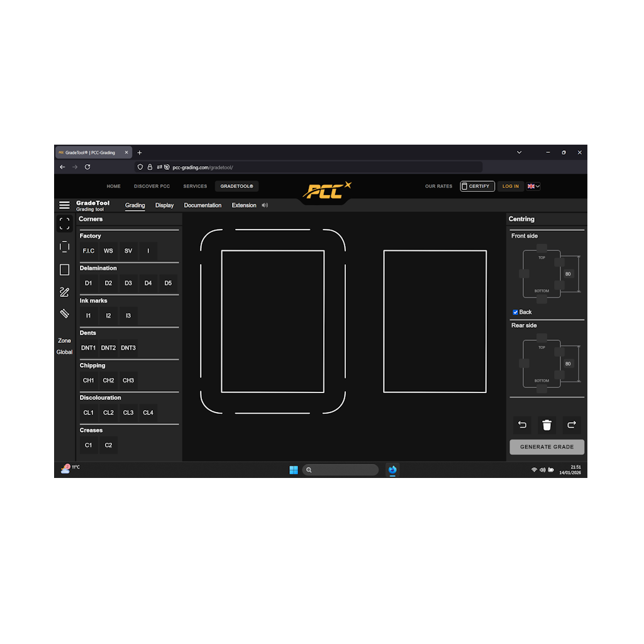Open a new browser tab
This screenshot has height=644, width=644.
click(x=140, y=153)
